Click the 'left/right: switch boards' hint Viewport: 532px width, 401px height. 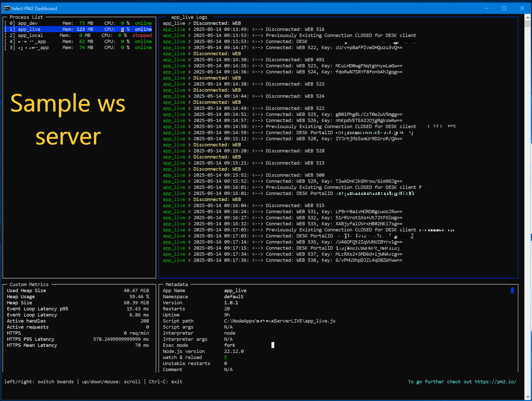pyautogui.click(x=39, y=382)
